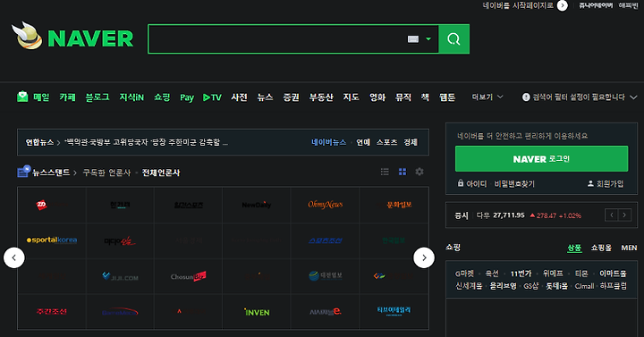Viewport: 644px width, 337px height.
Task: Click the 아이디 find link with lock icon
Action: pos(472,183)
